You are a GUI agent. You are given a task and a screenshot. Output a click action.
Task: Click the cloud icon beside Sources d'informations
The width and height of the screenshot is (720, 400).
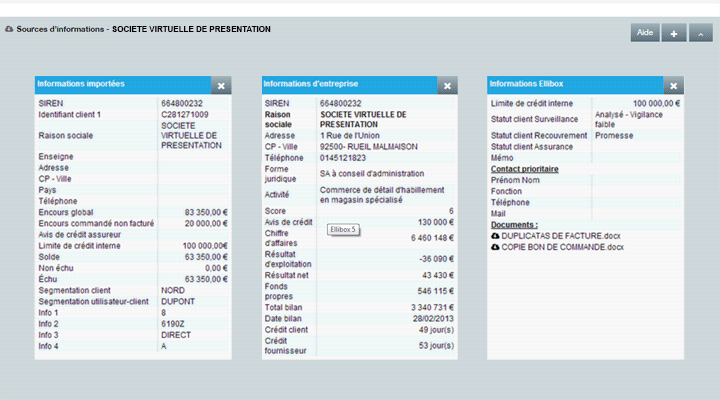[10, 30]
